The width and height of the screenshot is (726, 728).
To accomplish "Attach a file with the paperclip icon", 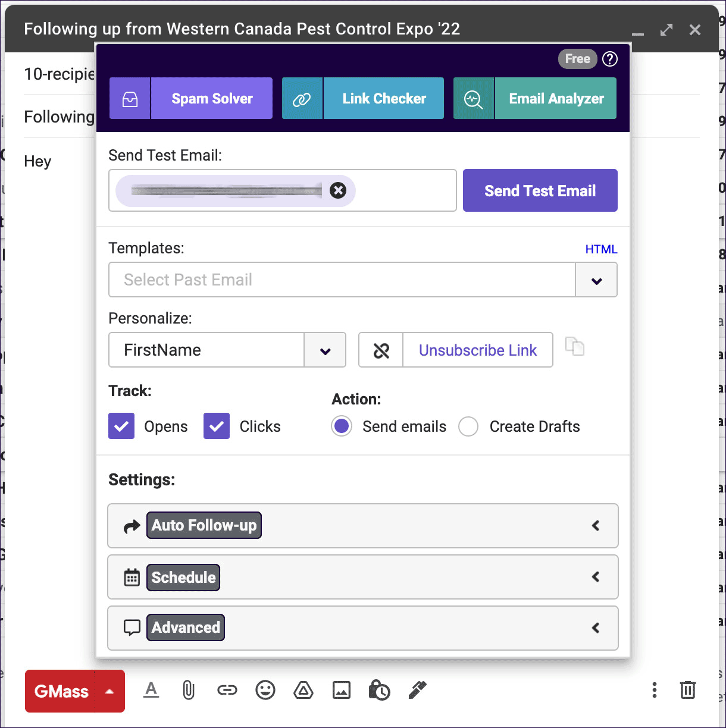I will (189, 690).
